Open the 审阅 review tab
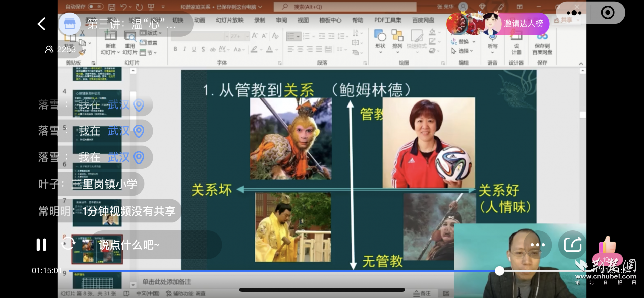This screenshot has height=298, width=644. (281, 20)
